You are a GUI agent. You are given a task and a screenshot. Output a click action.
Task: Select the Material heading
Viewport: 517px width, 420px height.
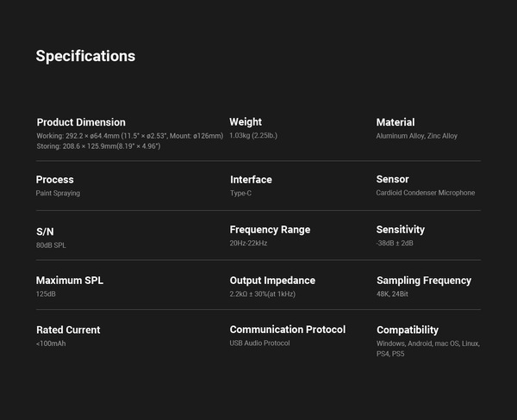click(x=396, y=122)
